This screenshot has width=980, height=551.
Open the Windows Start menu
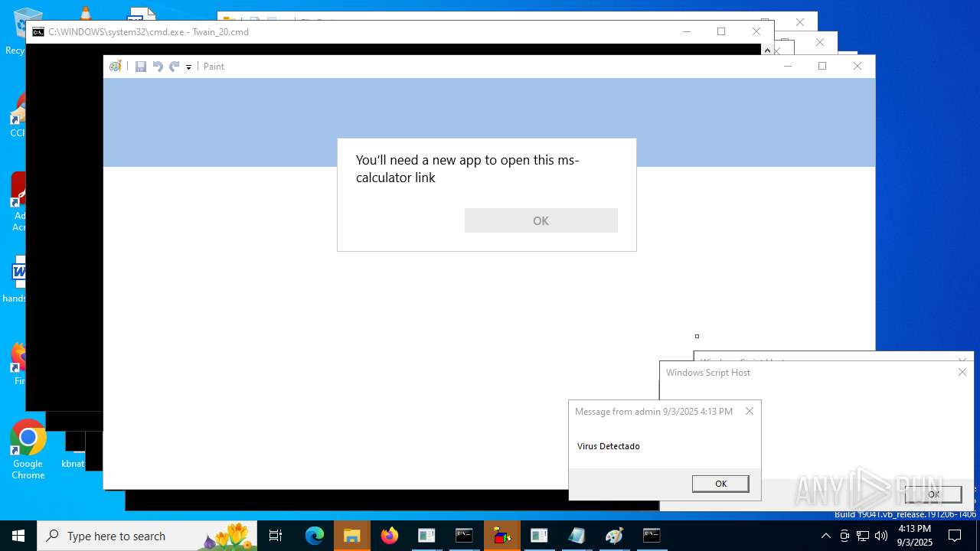pos(18,536)
